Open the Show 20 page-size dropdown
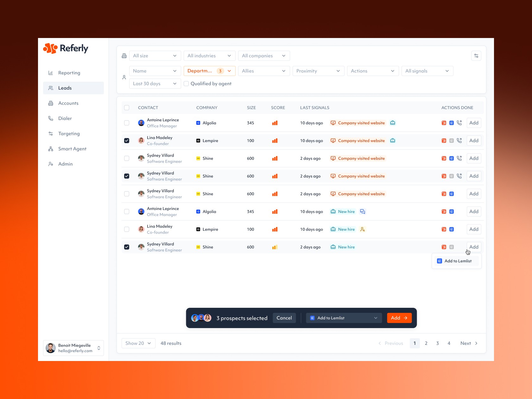 [x=138, y=343]
